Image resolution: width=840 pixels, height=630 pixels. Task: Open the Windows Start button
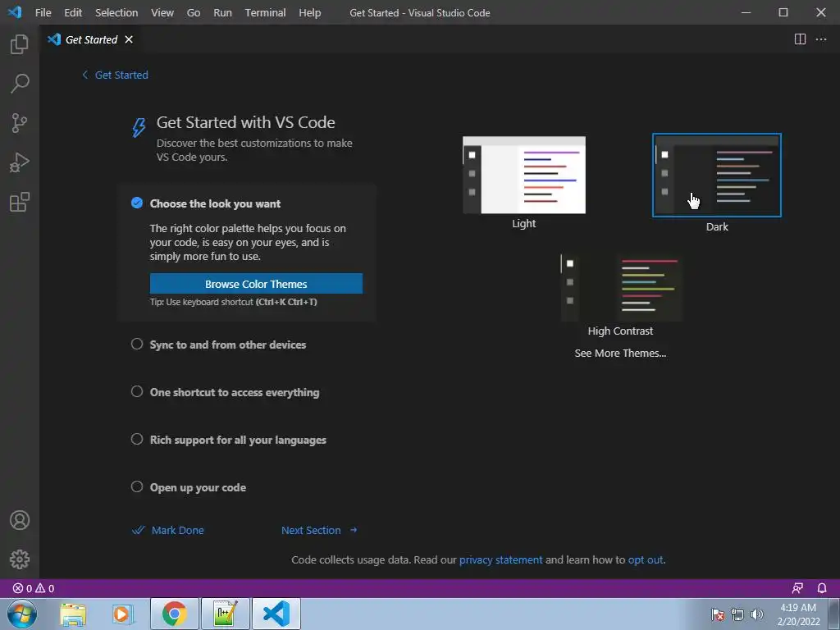pos(21,614)
